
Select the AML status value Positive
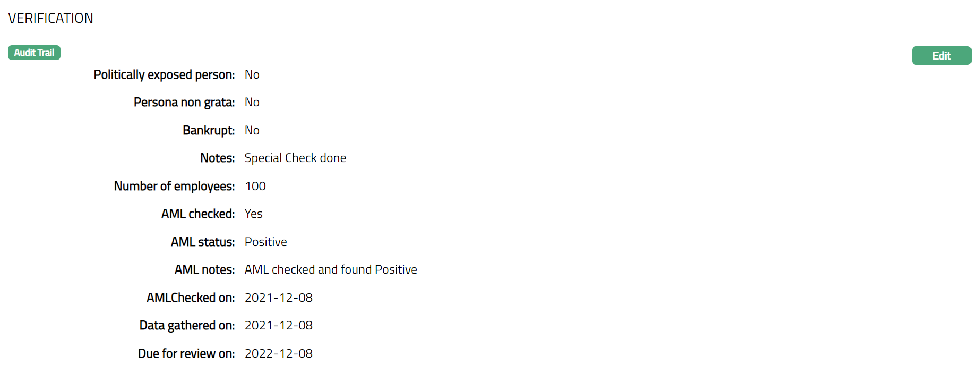pos(265,242)
